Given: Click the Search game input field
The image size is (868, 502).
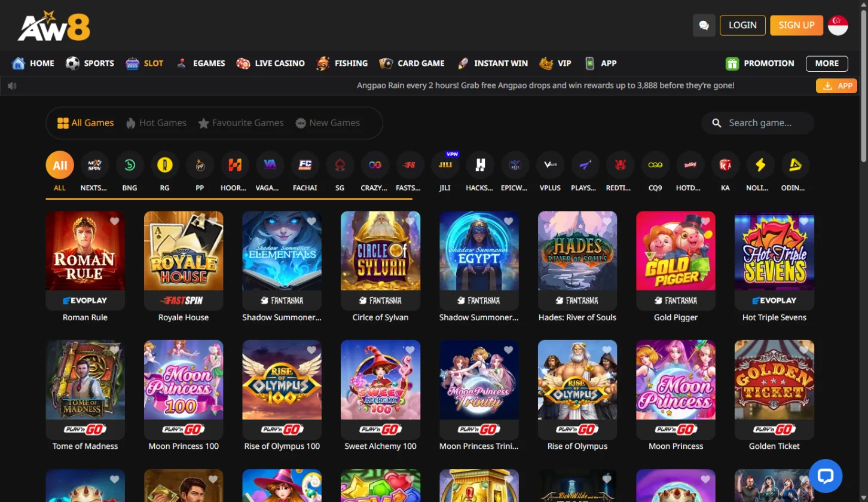Looking at the screenshot, I should [758, 123].
